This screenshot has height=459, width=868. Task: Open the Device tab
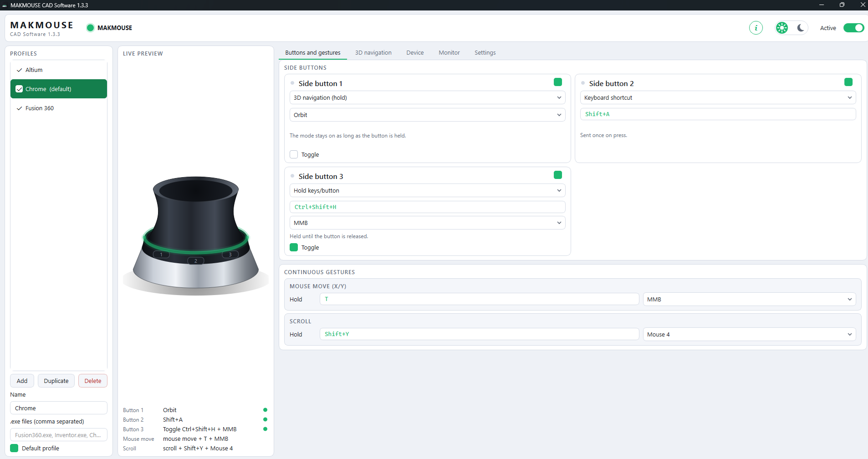click(x=415, y=53)
